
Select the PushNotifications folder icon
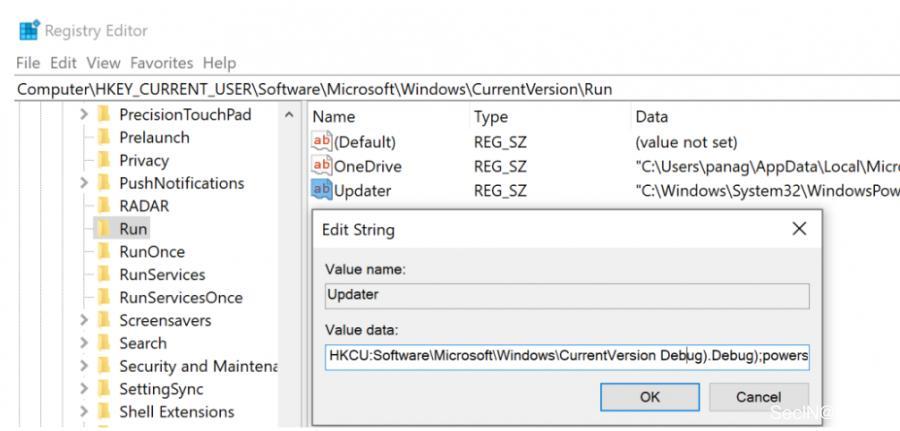click(103, 183)
